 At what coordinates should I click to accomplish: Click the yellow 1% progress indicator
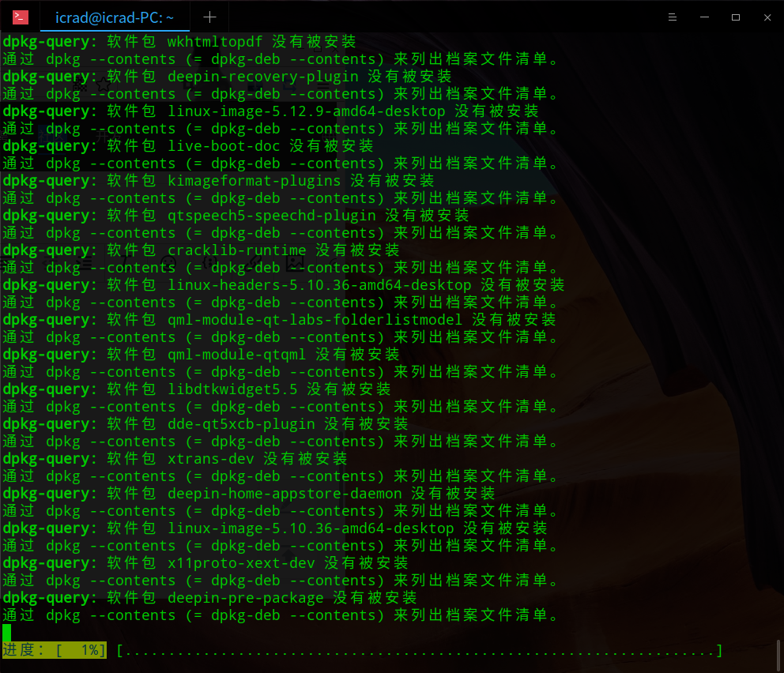54,650
